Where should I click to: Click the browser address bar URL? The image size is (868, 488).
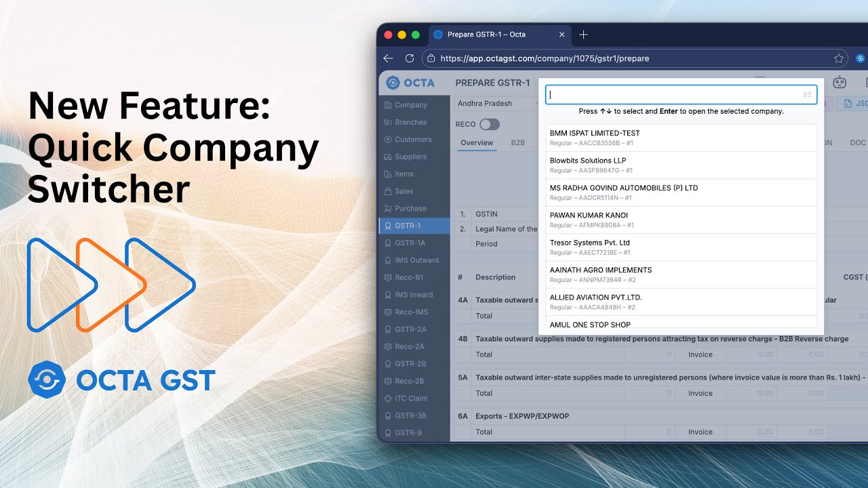pyautogui.click(x=545, y=58)
